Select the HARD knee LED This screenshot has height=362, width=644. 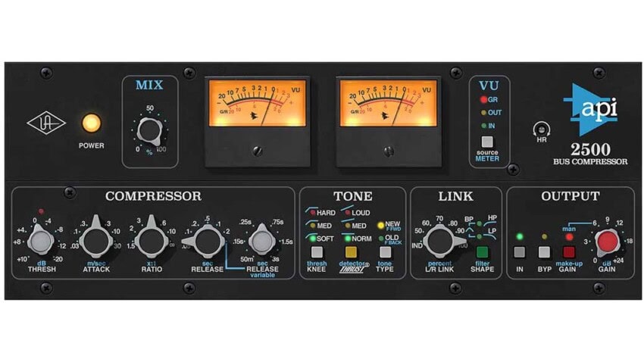313,213
